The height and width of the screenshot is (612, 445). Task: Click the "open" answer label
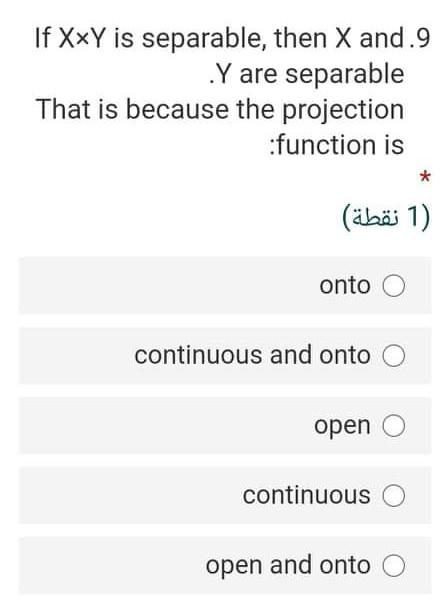342,426
